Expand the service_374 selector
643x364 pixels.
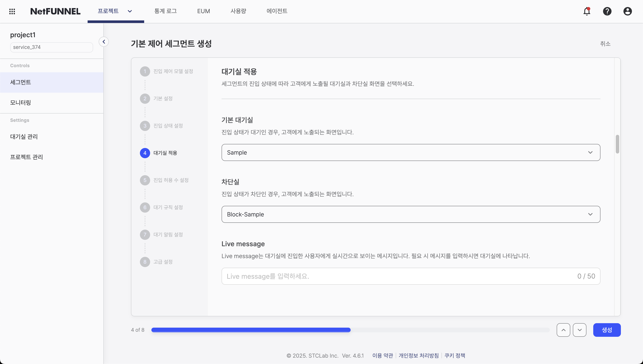click(51, 47)
